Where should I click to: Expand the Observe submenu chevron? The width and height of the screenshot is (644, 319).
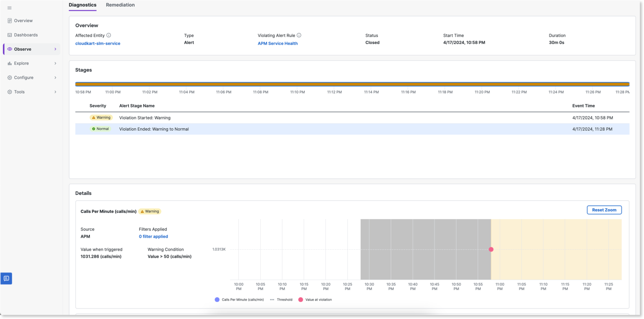point(55,49)
